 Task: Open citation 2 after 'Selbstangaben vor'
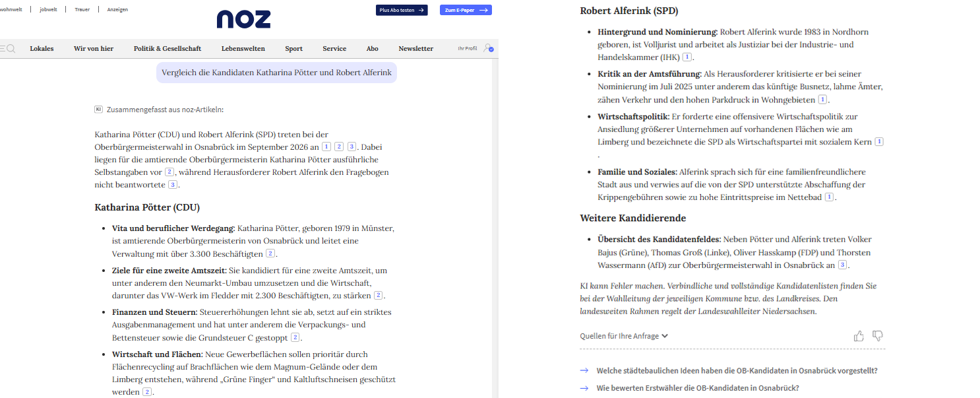[x=169, y=172]
